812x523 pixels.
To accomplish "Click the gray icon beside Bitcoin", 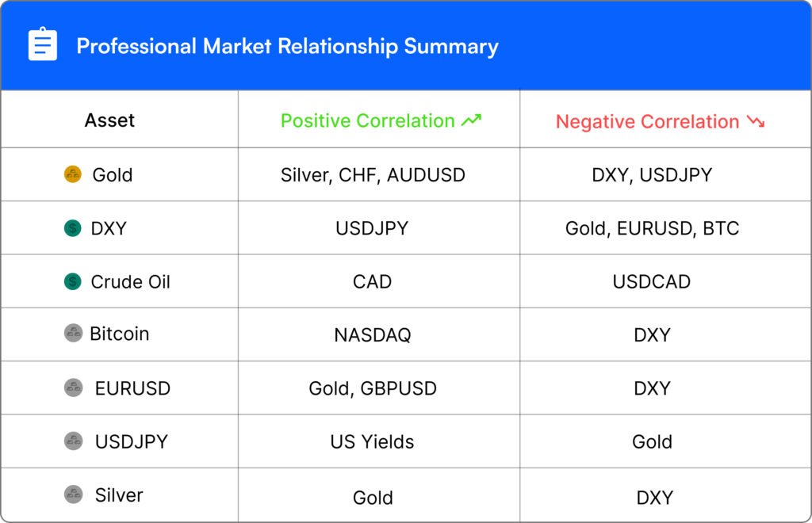I will tap(73, 333).
